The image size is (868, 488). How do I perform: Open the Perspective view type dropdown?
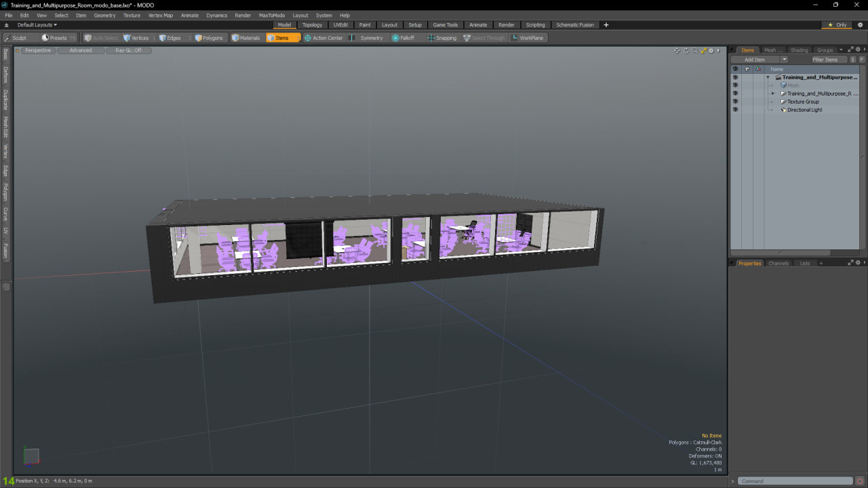coord(38,50)
